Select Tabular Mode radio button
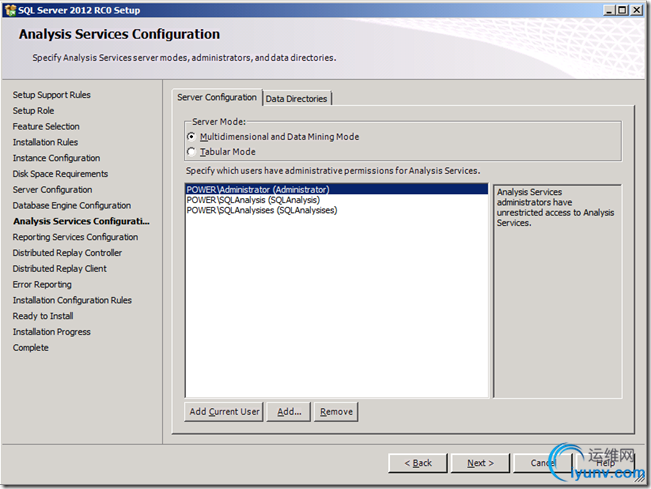This screenshot has height=489, width=651. [x=191, y=152]
